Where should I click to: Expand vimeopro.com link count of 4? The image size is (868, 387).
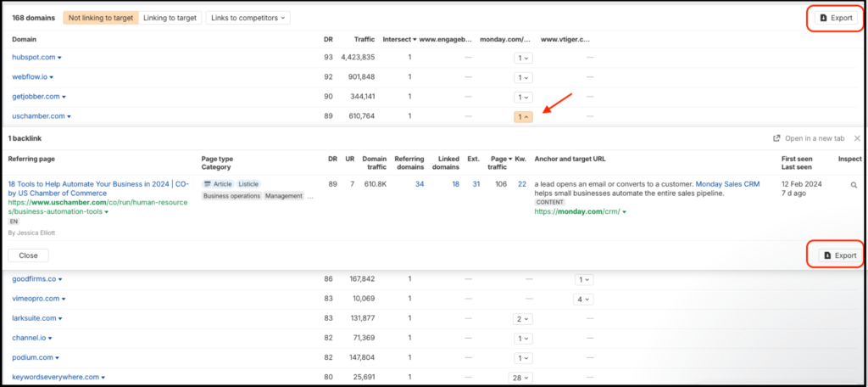tap(583, 300)
